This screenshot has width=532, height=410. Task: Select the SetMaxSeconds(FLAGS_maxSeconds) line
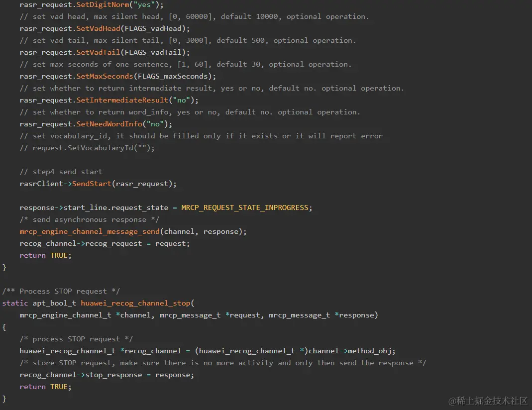pyautogui.click(x=118, y=77)
